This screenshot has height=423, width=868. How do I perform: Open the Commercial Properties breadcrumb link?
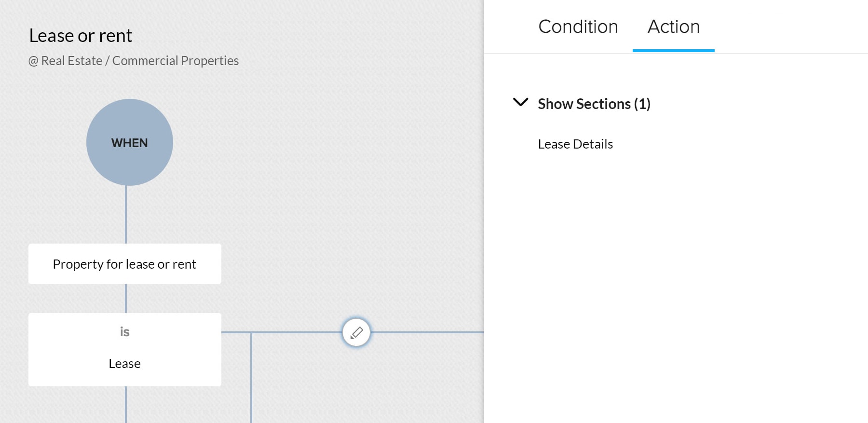click(x=176, y=61)
